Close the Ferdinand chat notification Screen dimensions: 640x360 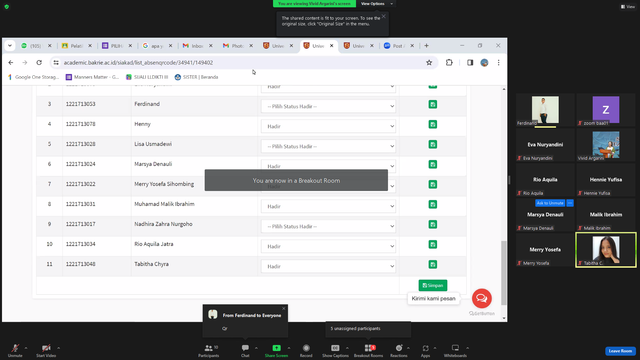(284, 309)
